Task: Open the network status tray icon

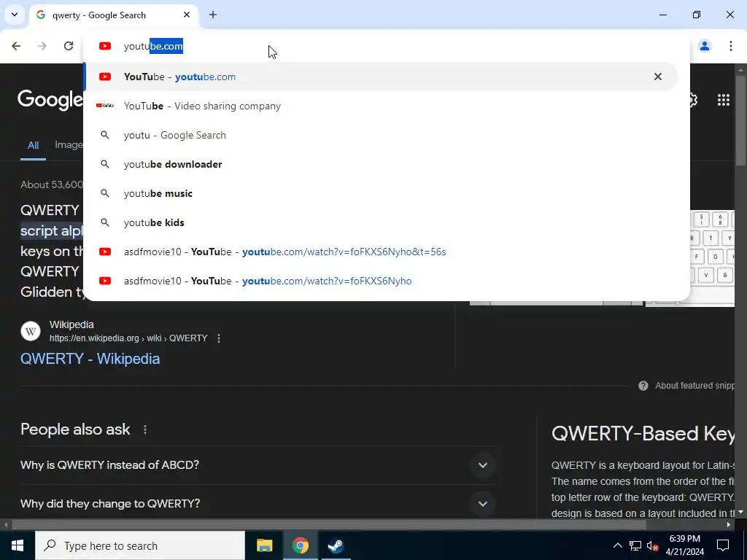Action: coord(635,545)
